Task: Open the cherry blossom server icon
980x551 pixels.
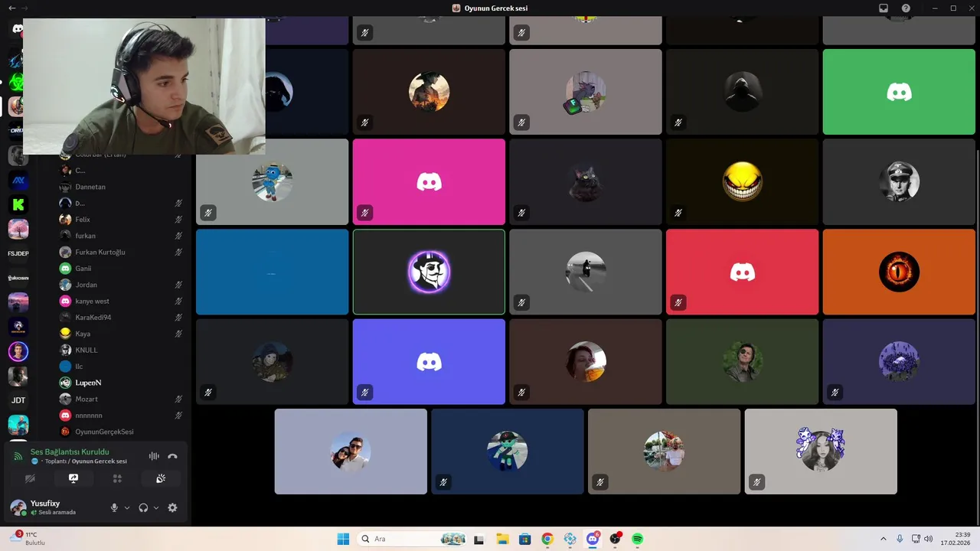Action: click(x=18, y=229)
